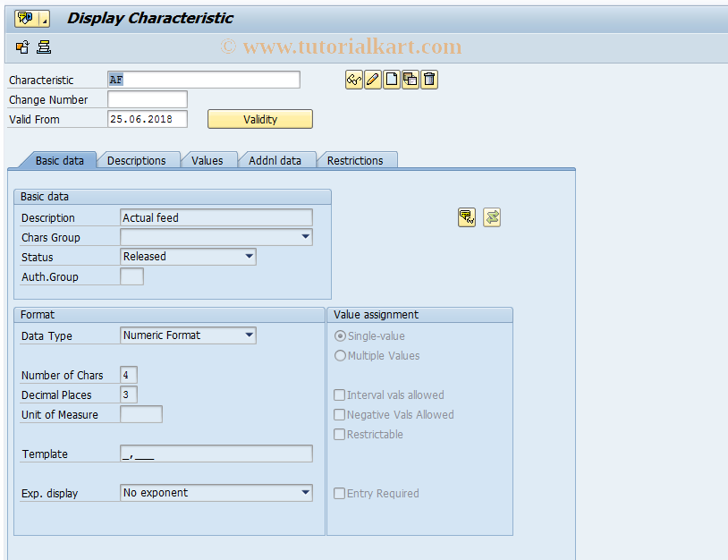
Task: Click the Display (glasses) icon beside Characteristic
Action: tap(354, 80)
